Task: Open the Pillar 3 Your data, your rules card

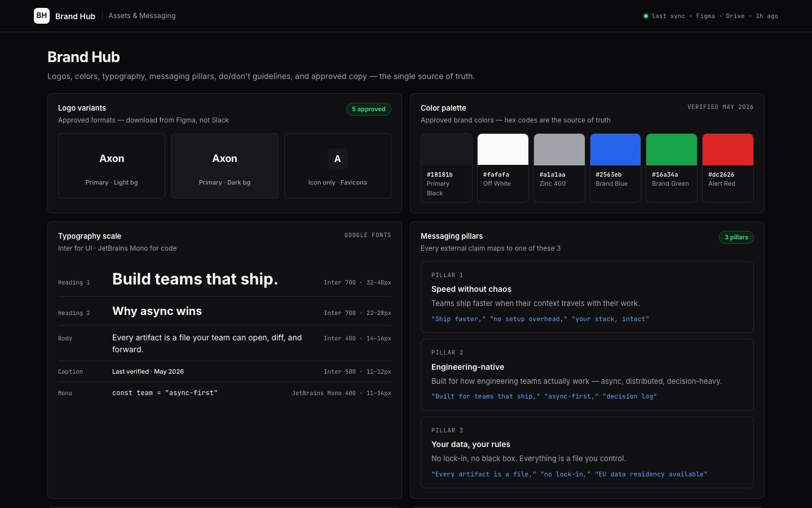Action: click(x=587, y=452)
